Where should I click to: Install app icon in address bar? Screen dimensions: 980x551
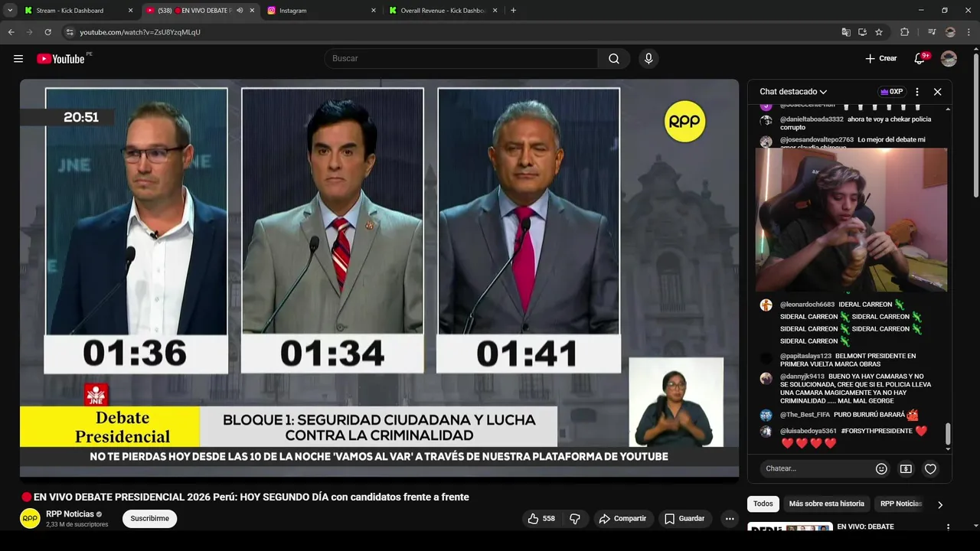[862, 32]
